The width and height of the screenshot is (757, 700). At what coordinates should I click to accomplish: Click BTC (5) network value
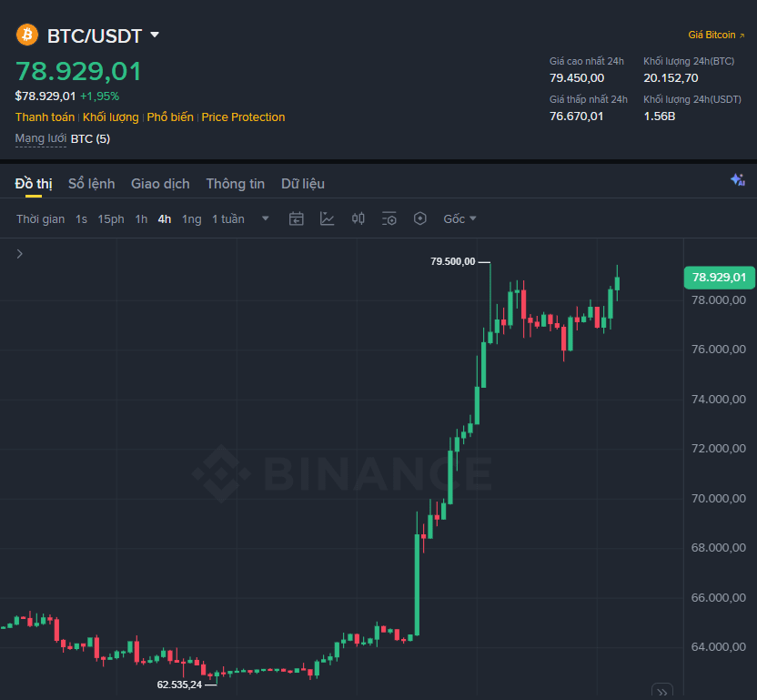90,139
